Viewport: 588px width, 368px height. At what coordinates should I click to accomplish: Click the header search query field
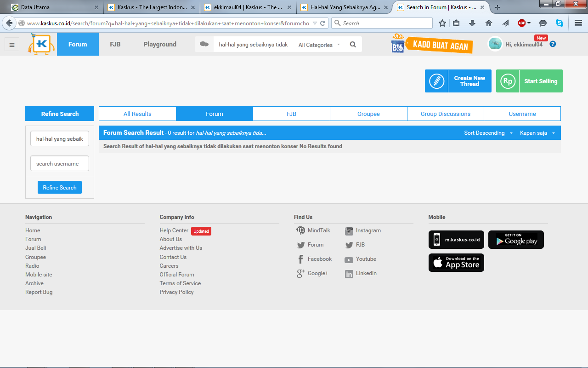[x=254, y=45]
